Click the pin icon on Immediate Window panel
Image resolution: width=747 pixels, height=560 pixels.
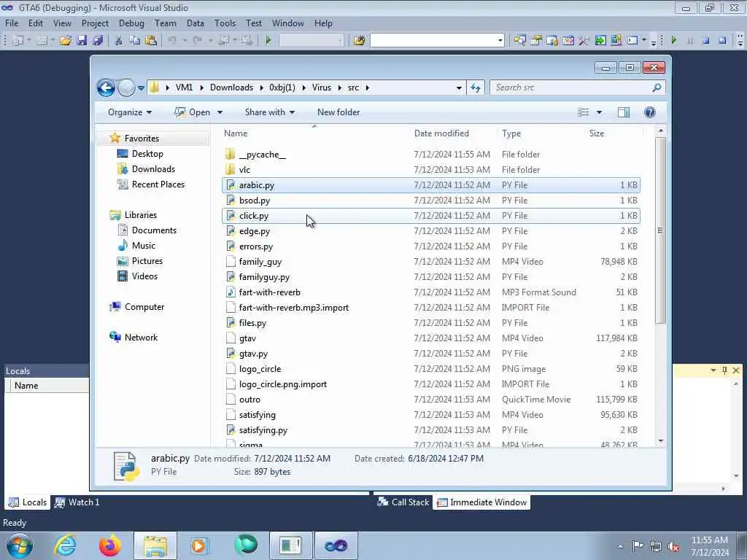click(x=724, y=370)
